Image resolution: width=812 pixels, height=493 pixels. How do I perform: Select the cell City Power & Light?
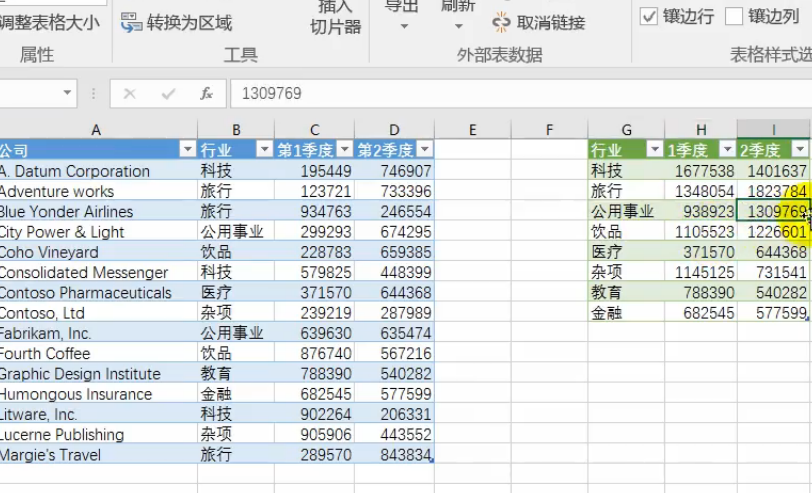coord(98,231)
